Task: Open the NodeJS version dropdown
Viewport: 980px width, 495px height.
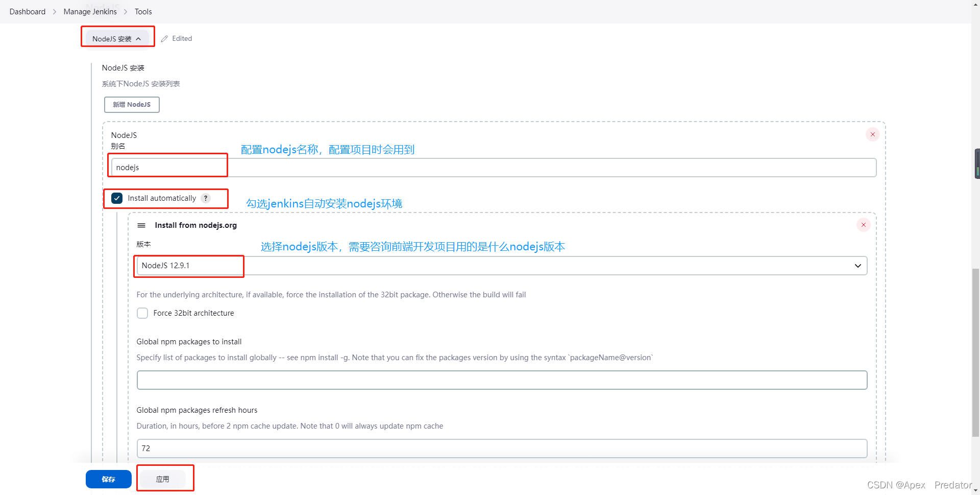Action: point(502,266)
